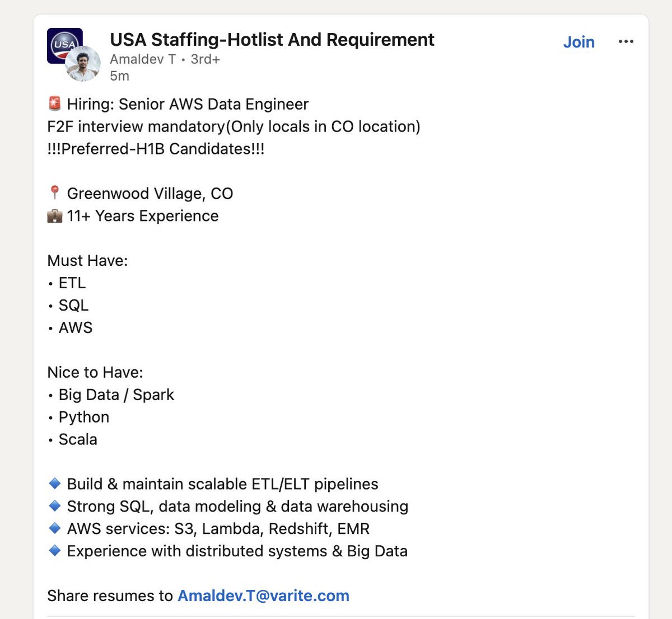Click the 5m post timestamp

[x=119, y=76]
